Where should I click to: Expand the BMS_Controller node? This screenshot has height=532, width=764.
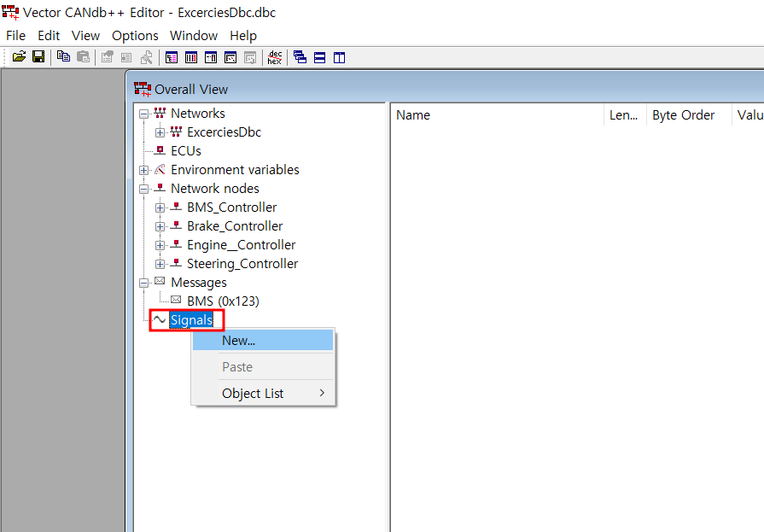pos(160,208)
